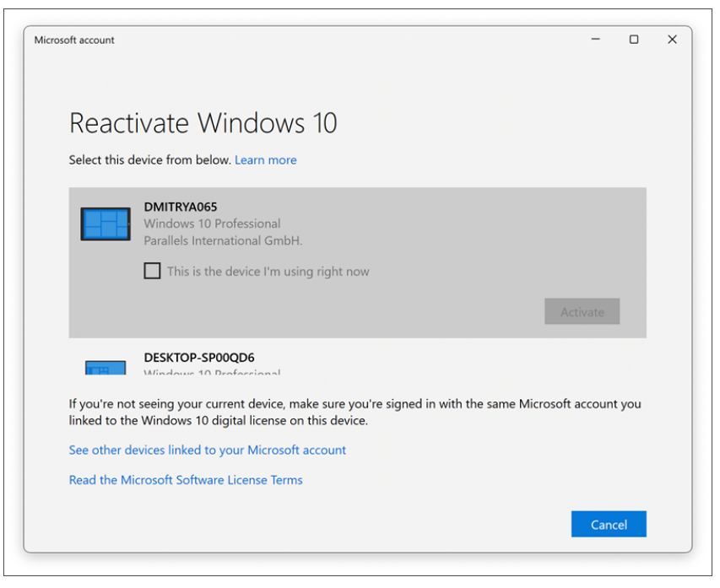
Task: Click the 'If you're not seeing your current device' paragraph
Action: click(x=355, y=412)
